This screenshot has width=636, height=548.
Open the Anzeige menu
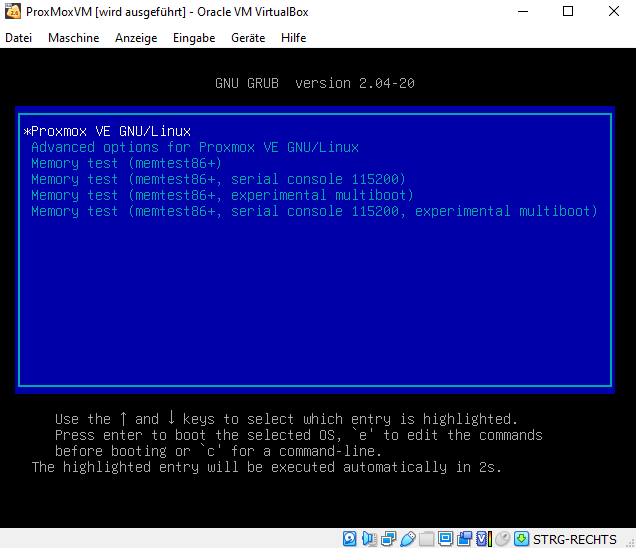coord(136,38)
